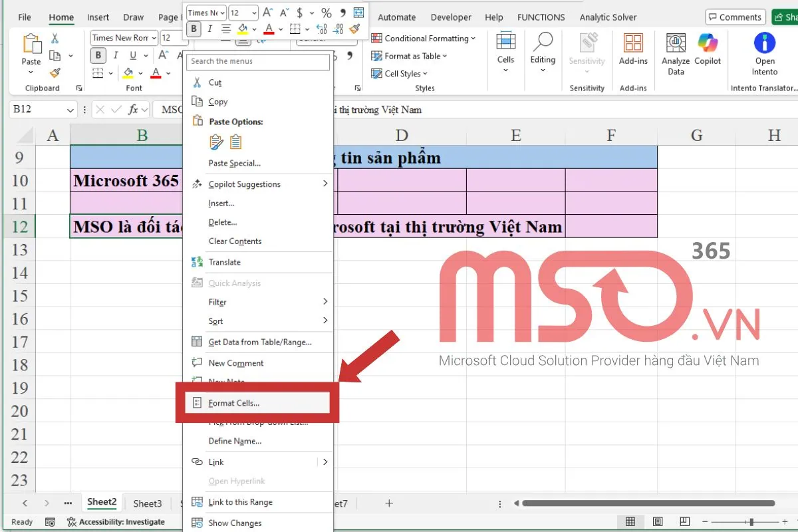Screen dimensions: 798x532
Task: Open the Developer ribbon tab
Action: coord(452,17)
